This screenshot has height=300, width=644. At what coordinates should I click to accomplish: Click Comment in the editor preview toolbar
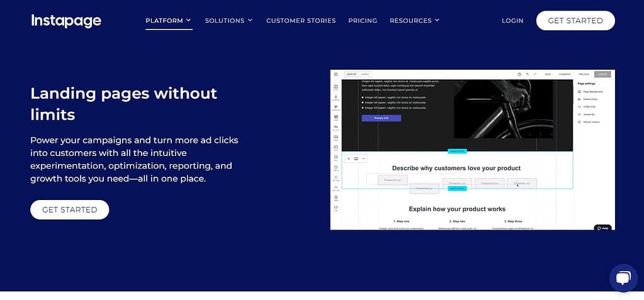(x=565, y=74)
